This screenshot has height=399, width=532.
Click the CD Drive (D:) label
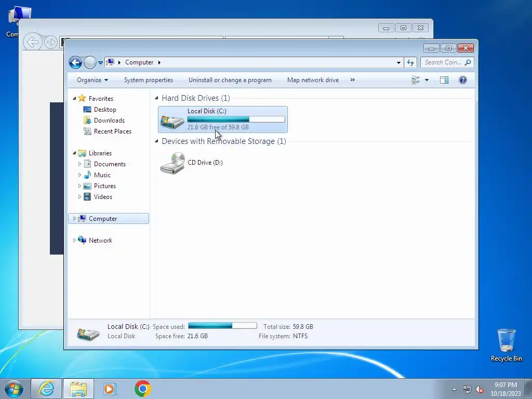pyautogui.click(x=205, y=163)
